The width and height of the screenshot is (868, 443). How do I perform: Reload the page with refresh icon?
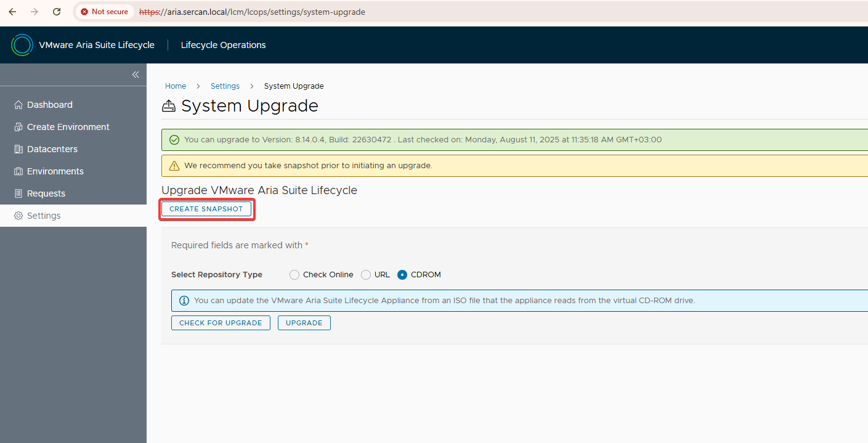[57, 12]
